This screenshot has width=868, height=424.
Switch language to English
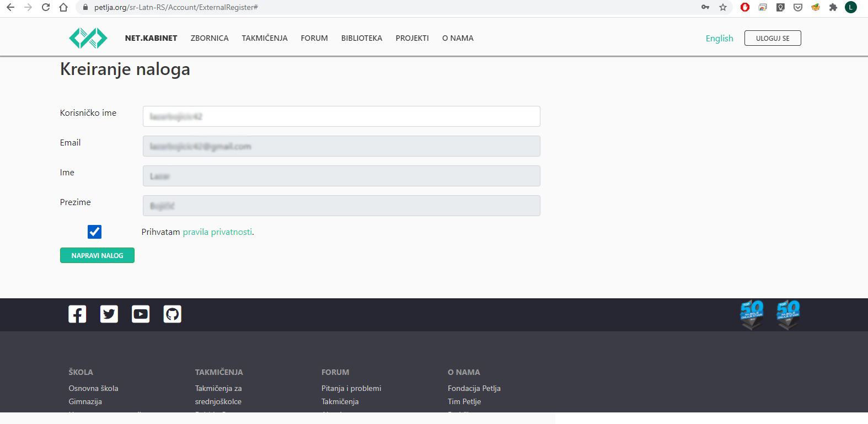[719, 38]
